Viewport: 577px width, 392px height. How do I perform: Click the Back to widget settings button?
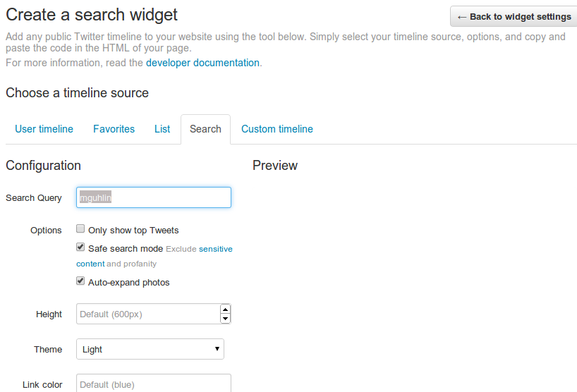click(514, 17)
